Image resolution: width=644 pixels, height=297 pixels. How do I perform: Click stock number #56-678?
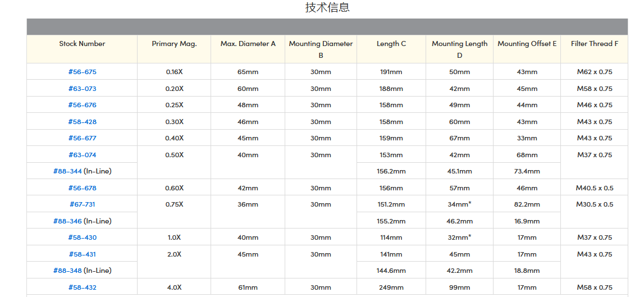[82, 188]
